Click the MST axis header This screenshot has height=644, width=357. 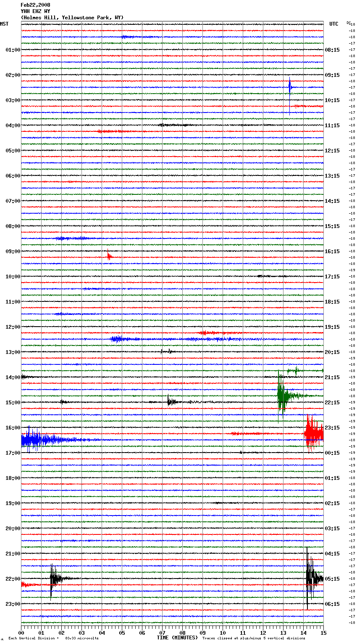[4, 24]
